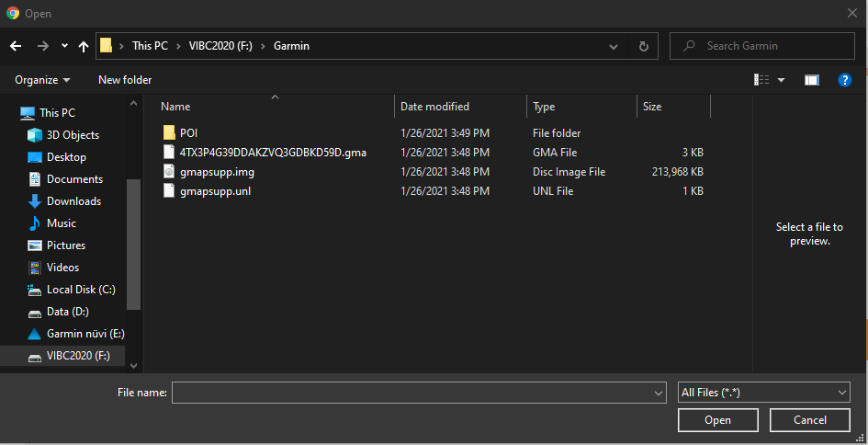Click This PC in address breadcrumb

click(150, 46)
